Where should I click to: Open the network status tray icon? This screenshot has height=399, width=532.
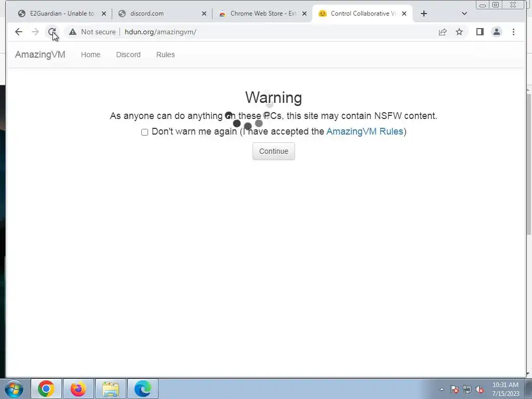[x=467, y=390]
